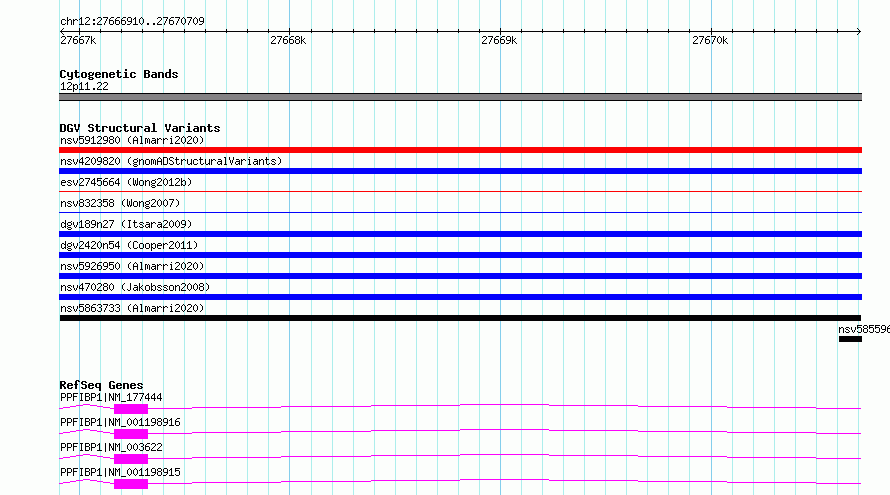This screenshot has width=890, height=495.
Task: Click the chr12:27666910..27670709 coordinate label
Action: tap(132, 21)
